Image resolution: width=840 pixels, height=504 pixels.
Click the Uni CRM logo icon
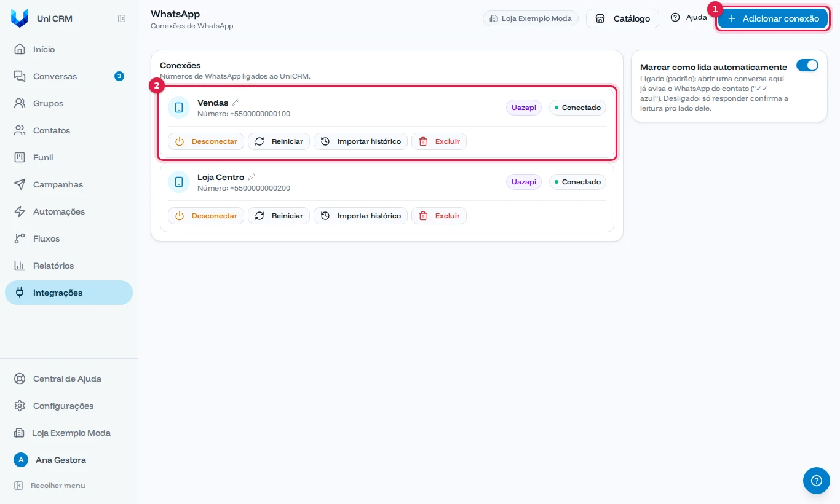[20, 18]
